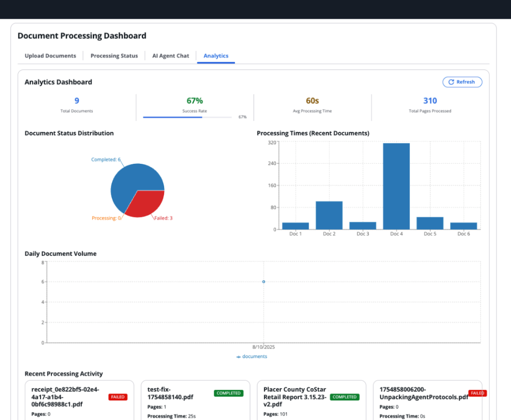Image resolution: width=511 pixels, height=420 pixels.
Task: Click the Success Rate progress bar
Action: (188, 117)
